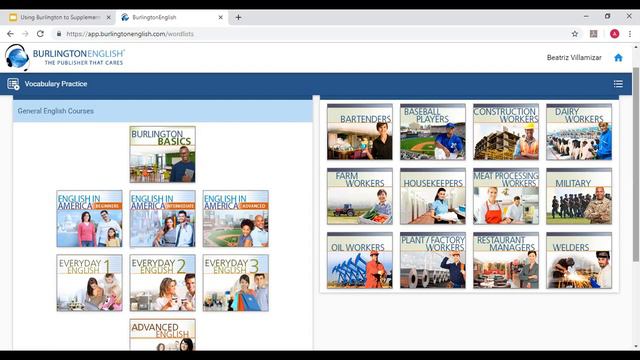Choose the Construction Workers word list
640x360 pixels.
pyautogui.click(x=506, y=132)
